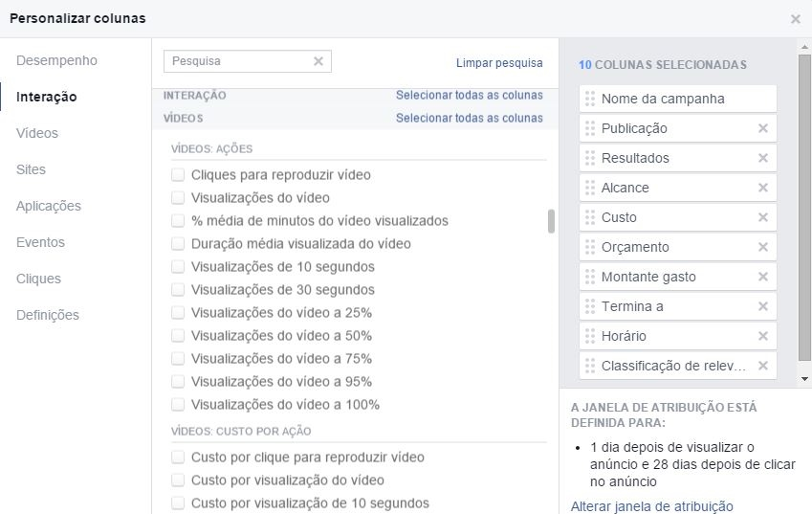The image size is (812, 514).
Task: Open the Vídeos category
Action: click(36, 133)
